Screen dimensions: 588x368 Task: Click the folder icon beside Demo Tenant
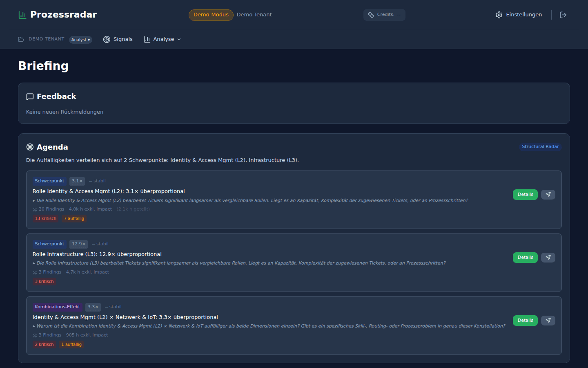[21, 39]
